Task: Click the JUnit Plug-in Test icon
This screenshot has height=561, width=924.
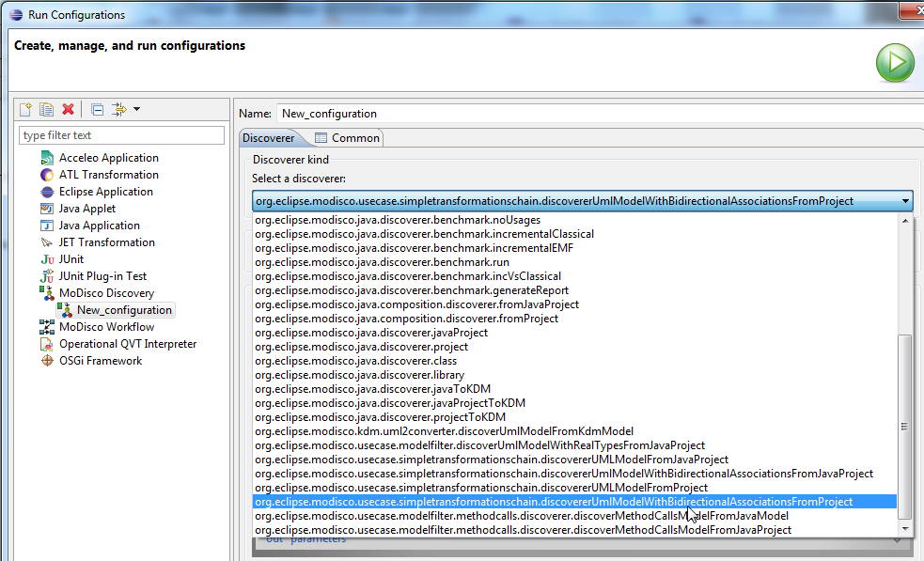Action: pos(47,276)
